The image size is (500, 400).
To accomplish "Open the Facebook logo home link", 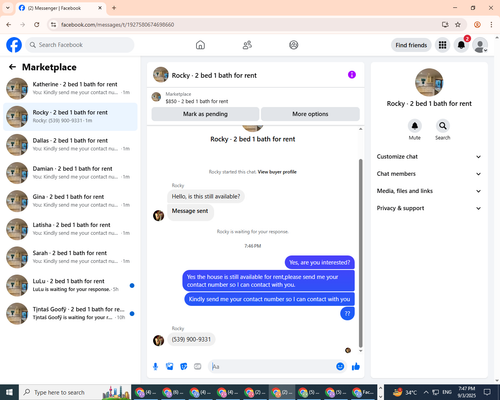I will tap(14, 45).
